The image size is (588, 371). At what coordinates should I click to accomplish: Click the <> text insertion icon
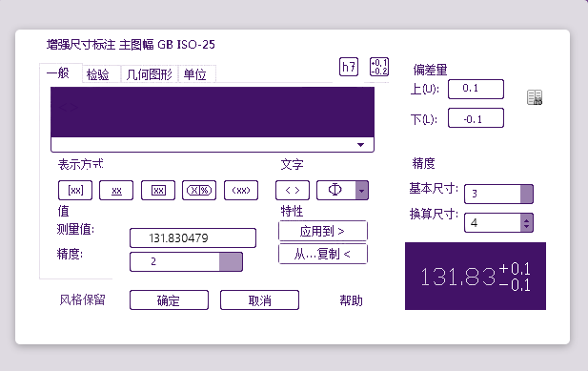tap(293, 190)
